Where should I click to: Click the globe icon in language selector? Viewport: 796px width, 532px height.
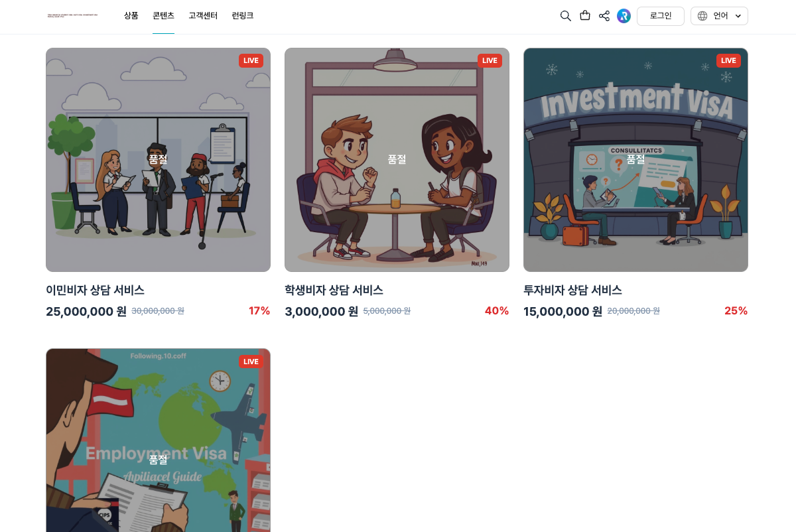pos(702,16)
